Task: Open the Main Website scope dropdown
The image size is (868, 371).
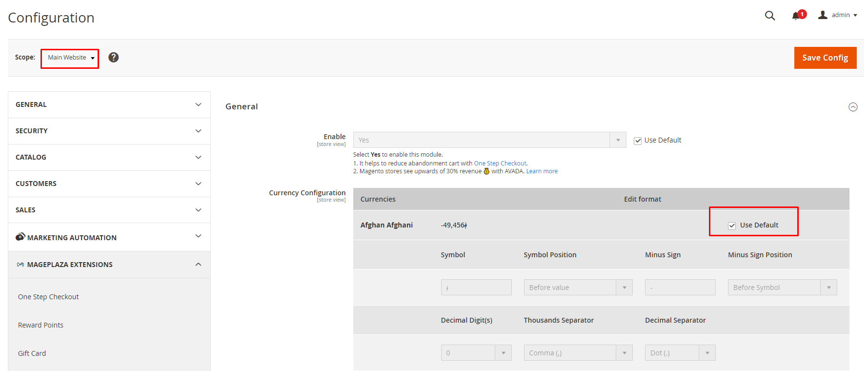Action: click(70, 58)
